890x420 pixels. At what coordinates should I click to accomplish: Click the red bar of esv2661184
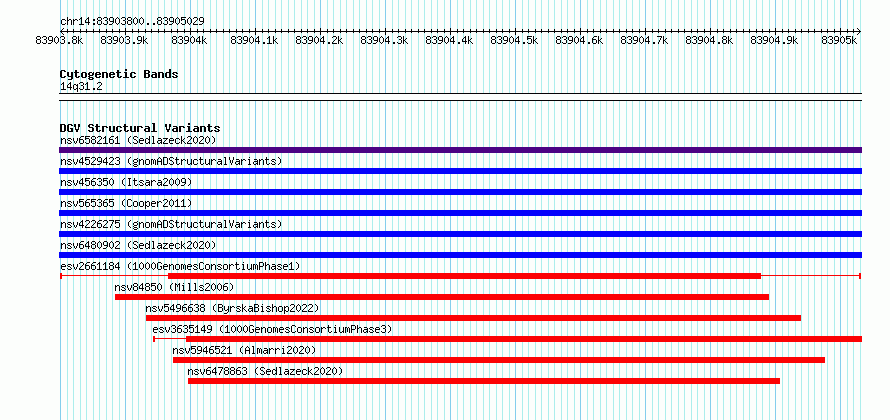(464, 276)
